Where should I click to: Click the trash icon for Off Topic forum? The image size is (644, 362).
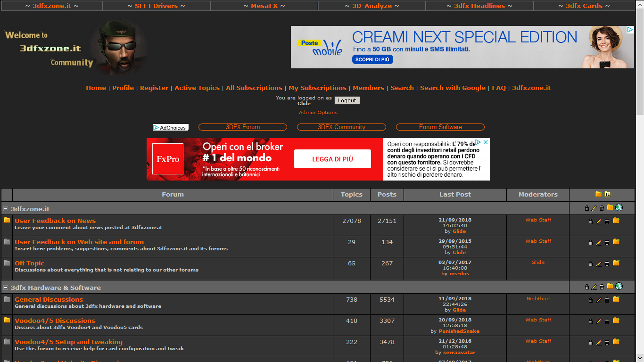607,264
